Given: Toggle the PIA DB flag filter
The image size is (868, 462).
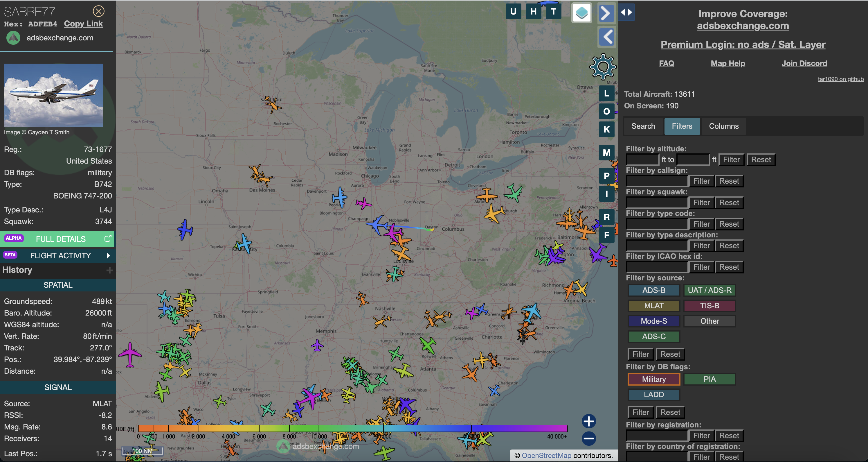Looking at the screenshot, I should [709, 379].
